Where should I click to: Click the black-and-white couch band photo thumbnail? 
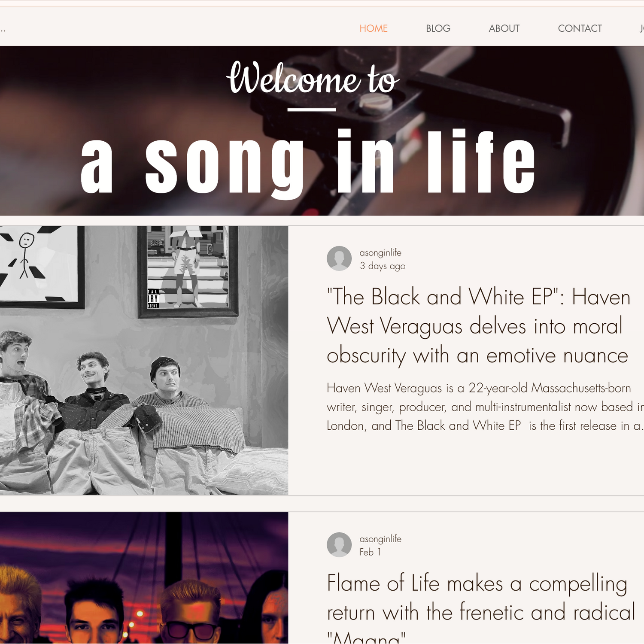(144, 360)
